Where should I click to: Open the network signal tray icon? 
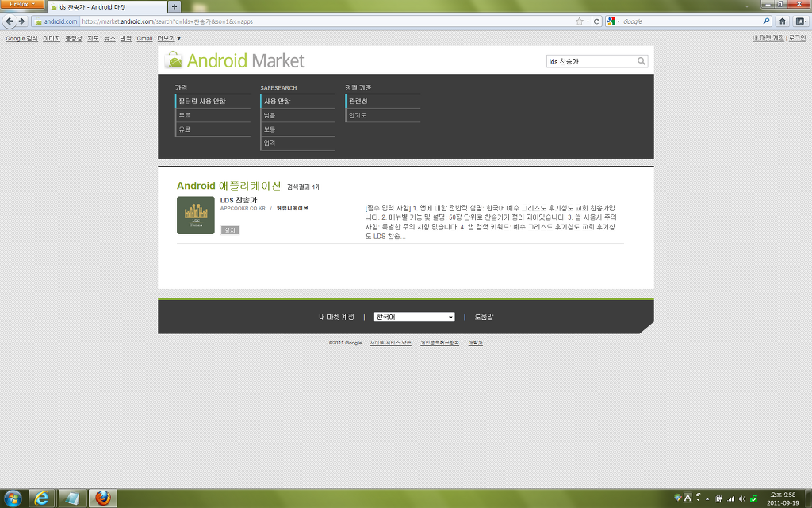point(730,498)
